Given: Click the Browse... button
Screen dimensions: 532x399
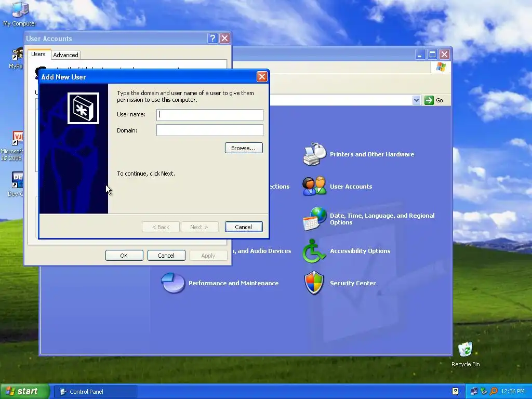Looking at the screenshot, I should [x=244, y=148].
